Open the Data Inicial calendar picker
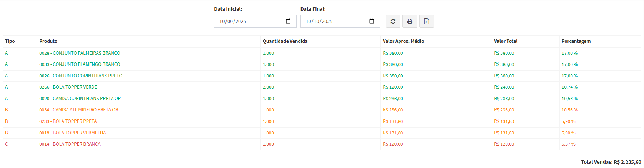This screenshot has width=644, height=168. coord(288,21)
